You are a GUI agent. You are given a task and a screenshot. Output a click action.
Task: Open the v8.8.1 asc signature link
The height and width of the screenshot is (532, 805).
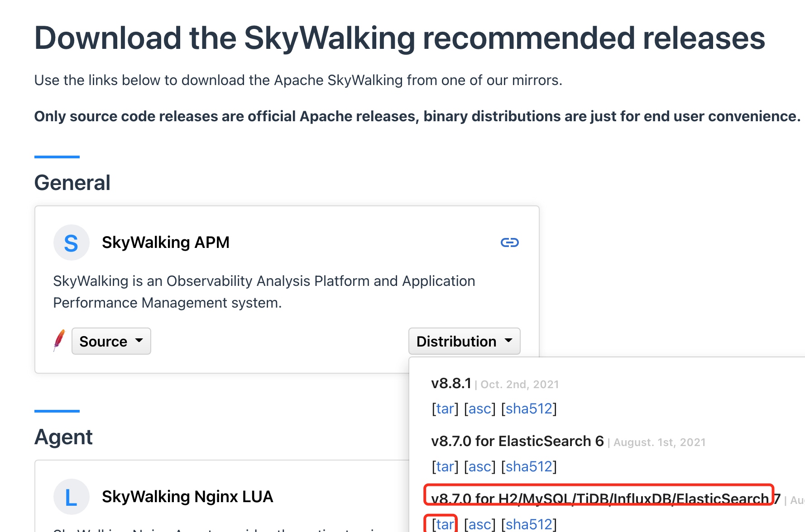pyautogui.click(x=480, y=409)
